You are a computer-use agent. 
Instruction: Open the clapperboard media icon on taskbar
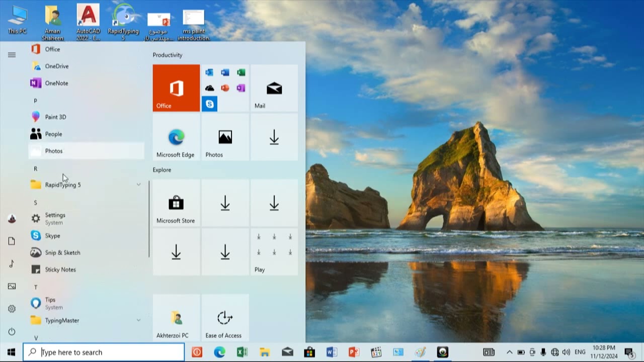tap(376, 352)
